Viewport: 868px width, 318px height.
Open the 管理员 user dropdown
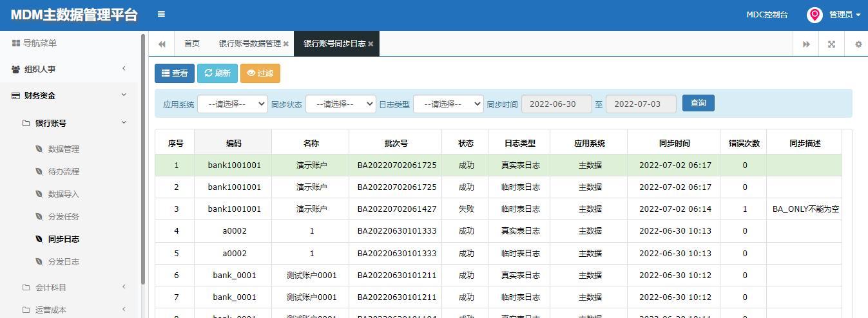point(844,15)
